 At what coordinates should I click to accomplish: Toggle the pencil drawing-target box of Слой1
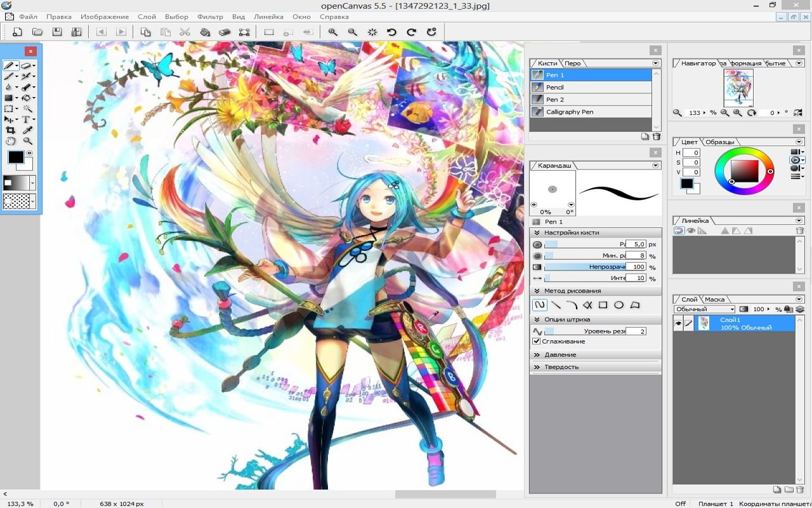pyautogui.click(x=688, y=324)
